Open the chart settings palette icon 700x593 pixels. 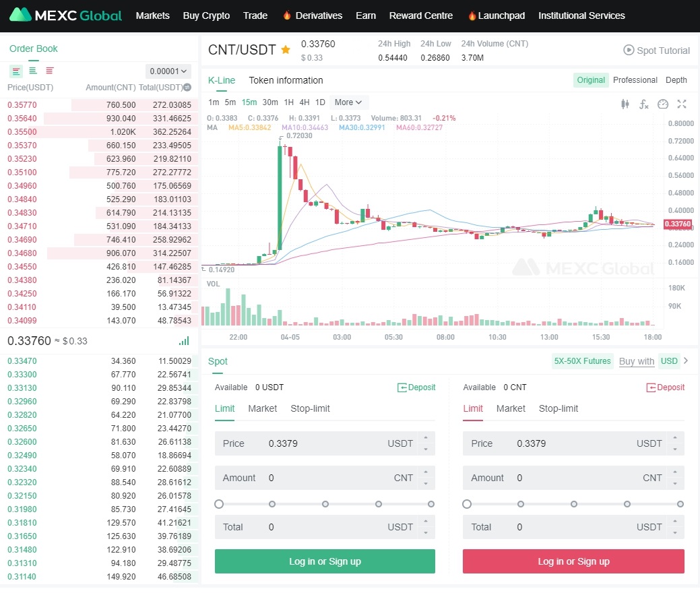click(663, 104)
